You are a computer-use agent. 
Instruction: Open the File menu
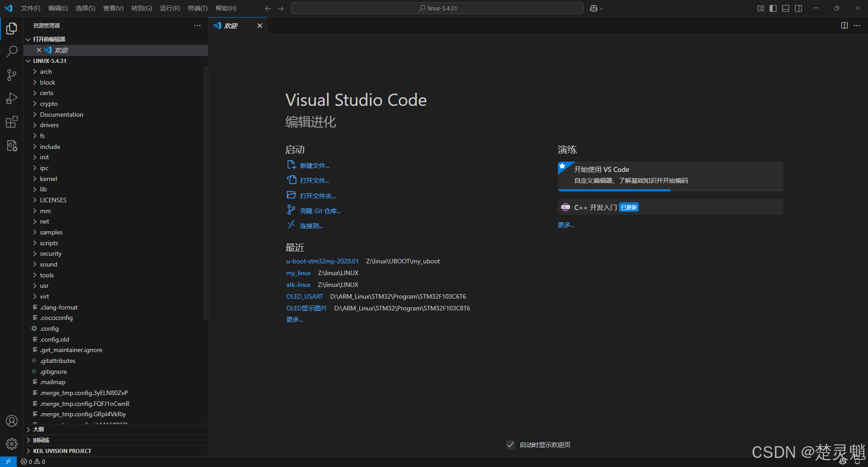pyautogui.click(x=30, y=9)
